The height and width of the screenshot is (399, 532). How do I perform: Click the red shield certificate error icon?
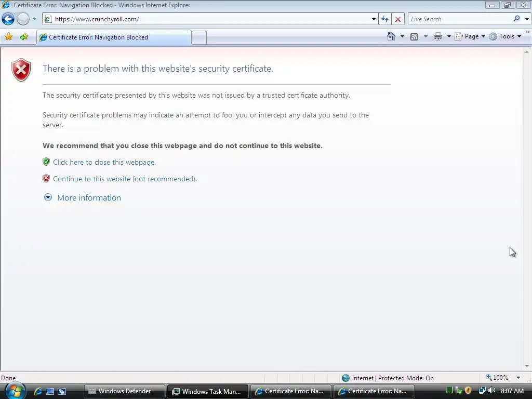point(21,70)
